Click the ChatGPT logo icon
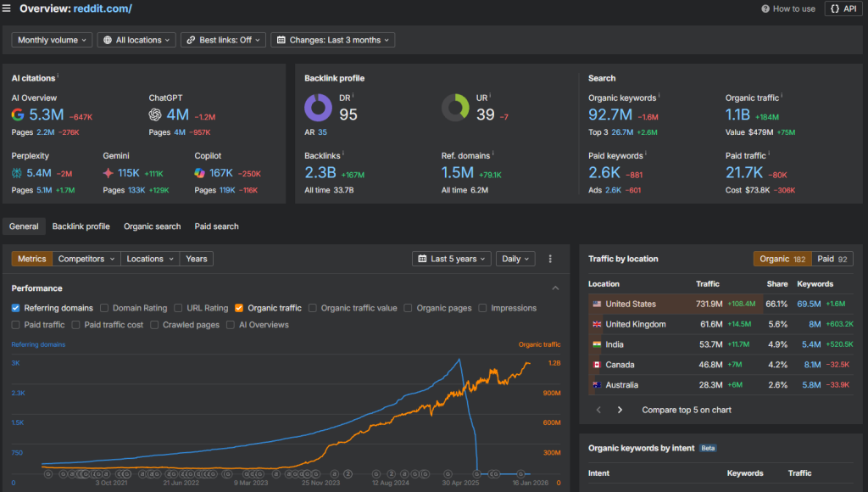The image size is (868, 492). point(155,115)
